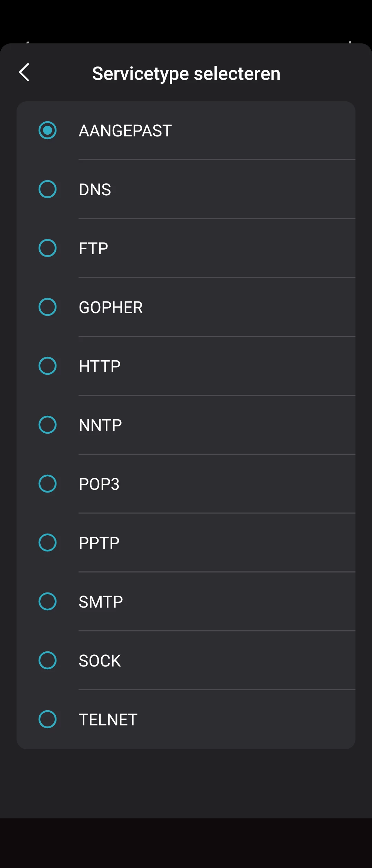
Task: Select the SOCK radio button
Action: pos(48,660)
